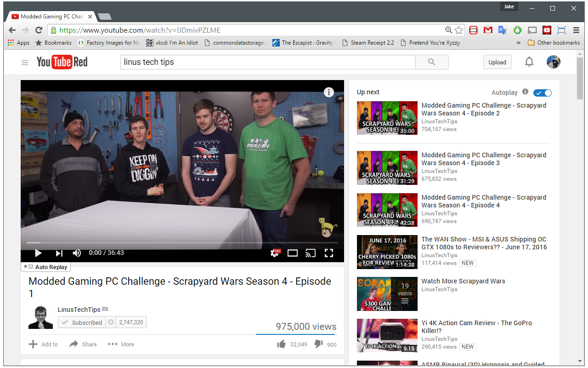Dislike the video with thumbs down
The width and height of the screenshot is (588, 368).
click(x=318, y=344)
